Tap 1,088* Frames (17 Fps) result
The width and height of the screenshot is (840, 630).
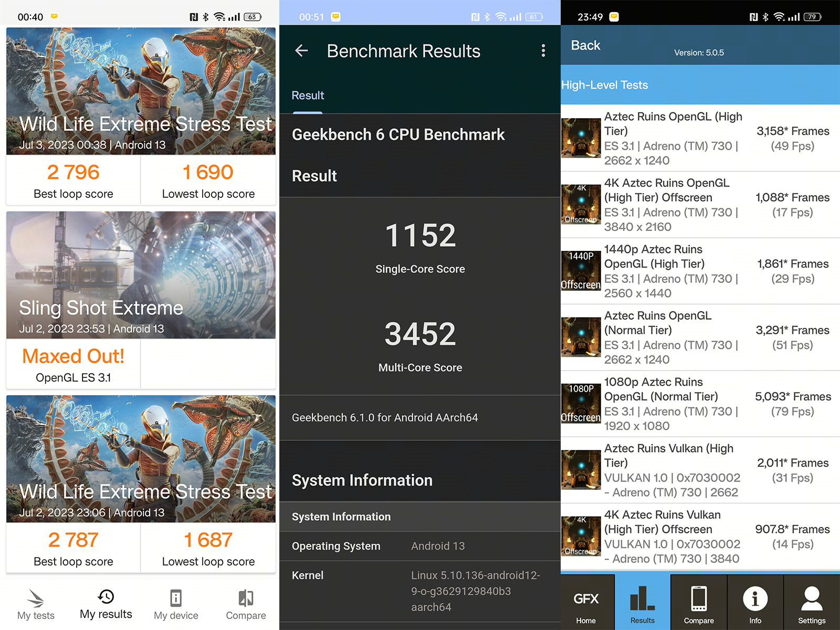pos(793,205)
